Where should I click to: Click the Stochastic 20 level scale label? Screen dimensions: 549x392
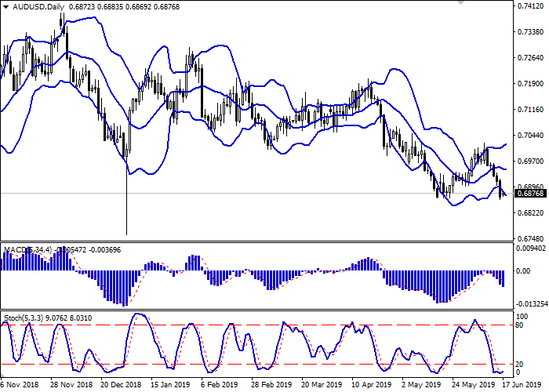520,364
